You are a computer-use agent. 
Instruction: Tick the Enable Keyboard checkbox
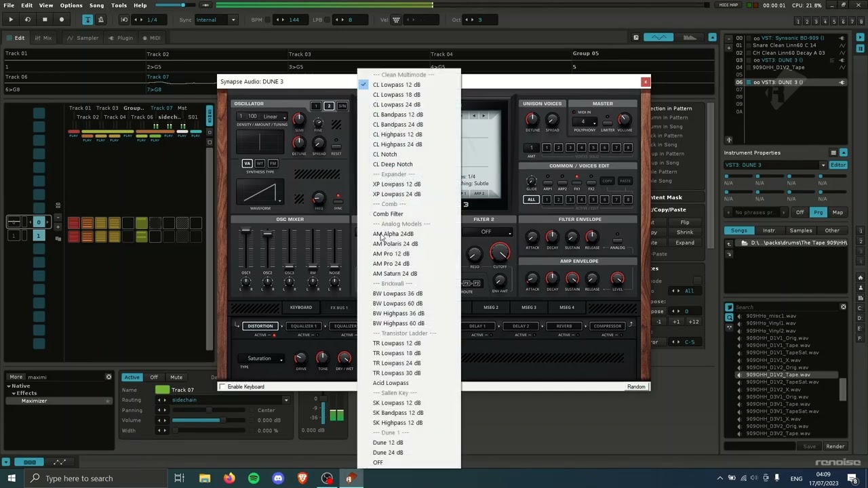pyautogui.click(x=222, y=387)
